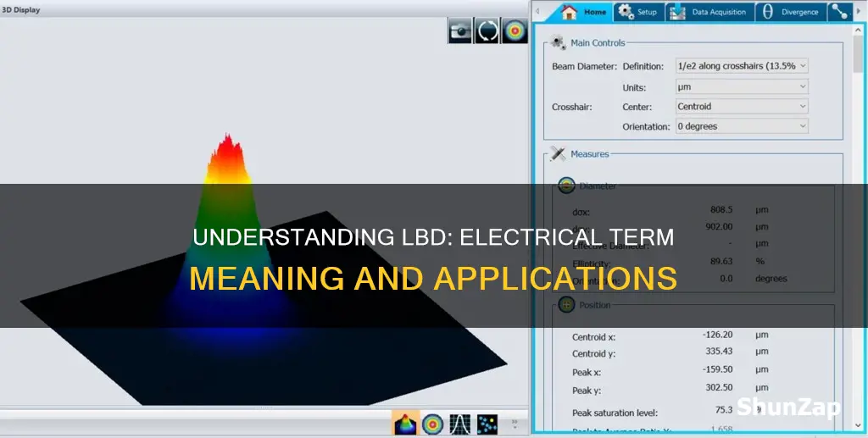Click the Measures group heading
This screenshot has width=868, height=438.
pos(590,153)
